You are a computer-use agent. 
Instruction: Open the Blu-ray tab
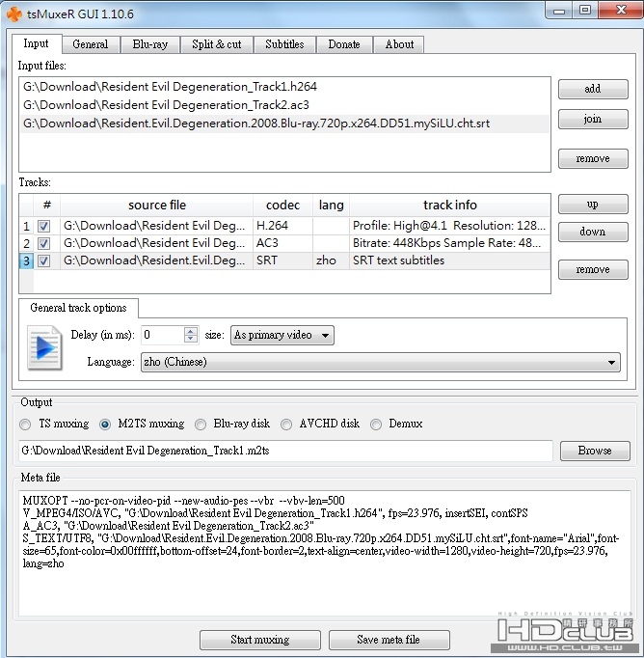150,44
